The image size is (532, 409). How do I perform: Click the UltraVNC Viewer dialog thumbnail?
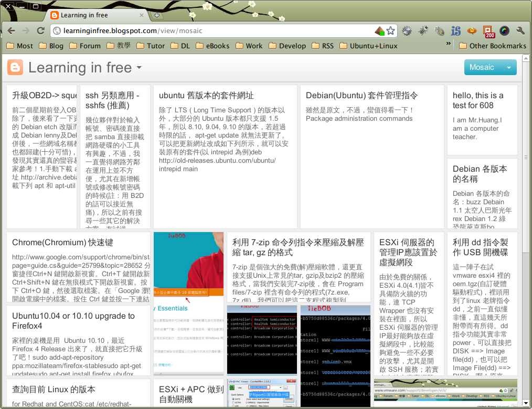pos(262,393)
